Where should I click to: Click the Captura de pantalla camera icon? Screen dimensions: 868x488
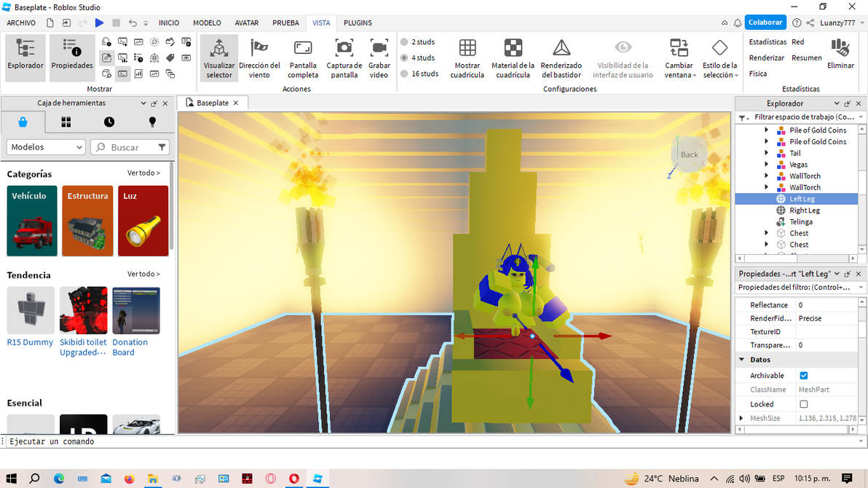click(344, 50)
